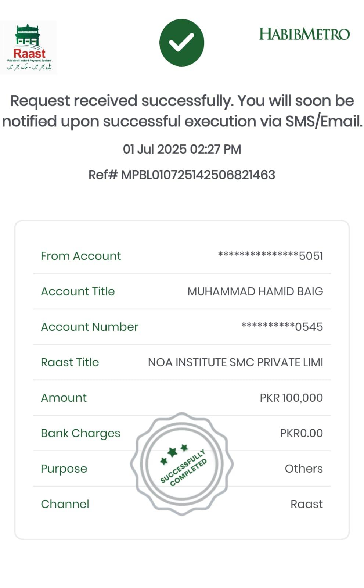The width and height of the screenshot is (364, 588).
Task: Click NOA INSTITUTE SMC PRIVATE LIMI text
Action: coord(235,362)
